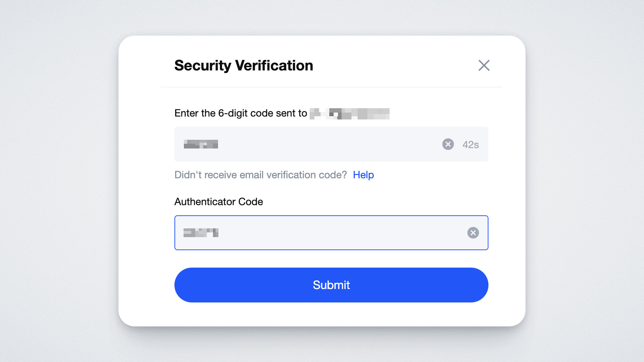Clear the Authenticator Code field
Viewport: 644px width, 362px height.
(473, 233)
